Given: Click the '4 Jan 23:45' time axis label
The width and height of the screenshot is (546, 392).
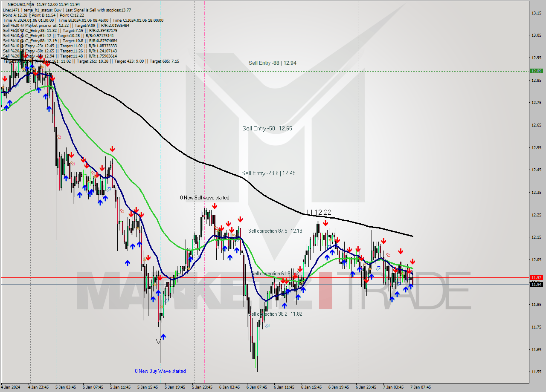Looking at the screenshot, I should click(38, 387).
